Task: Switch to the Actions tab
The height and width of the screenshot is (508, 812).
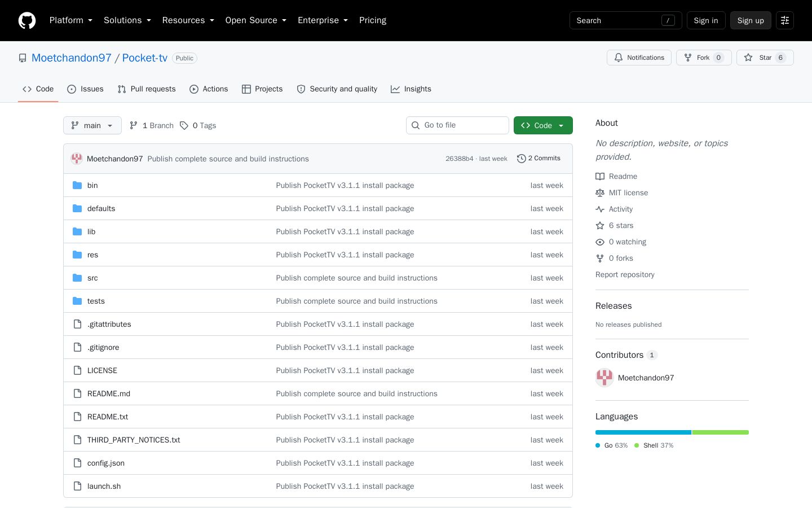Action: point(209,89)
